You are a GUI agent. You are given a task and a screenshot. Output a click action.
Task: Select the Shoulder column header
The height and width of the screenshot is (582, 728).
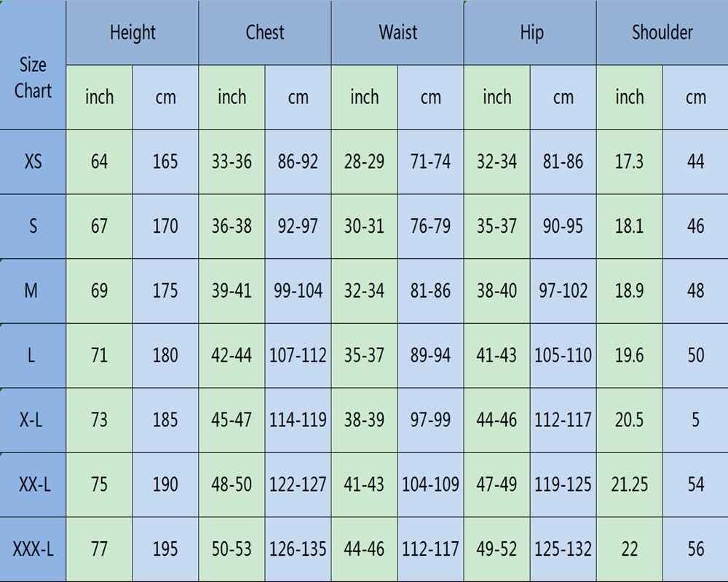(x=662, y=33)
